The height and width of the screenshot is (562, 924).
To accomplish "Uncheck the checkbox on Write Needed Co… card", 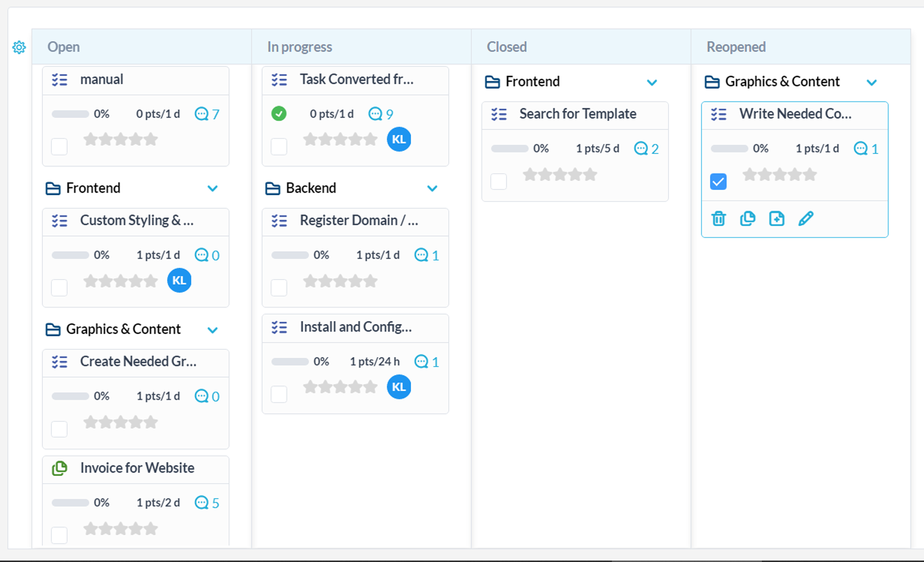I will pos(718,181).
